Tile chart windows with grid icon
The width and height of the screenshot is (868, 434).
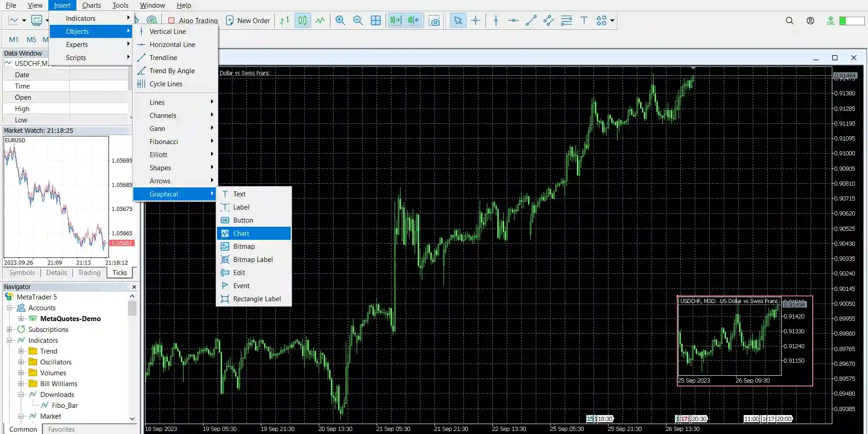click(x=376, y=20)
